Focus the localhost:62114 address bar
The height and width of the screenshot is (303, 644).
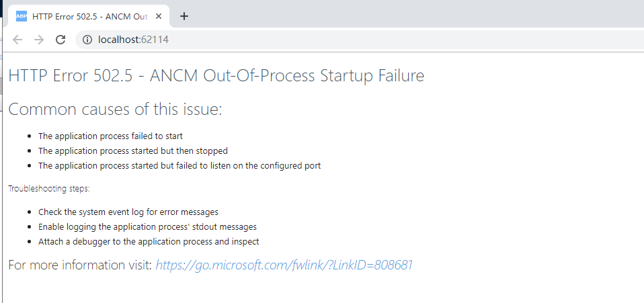(269, 40)
